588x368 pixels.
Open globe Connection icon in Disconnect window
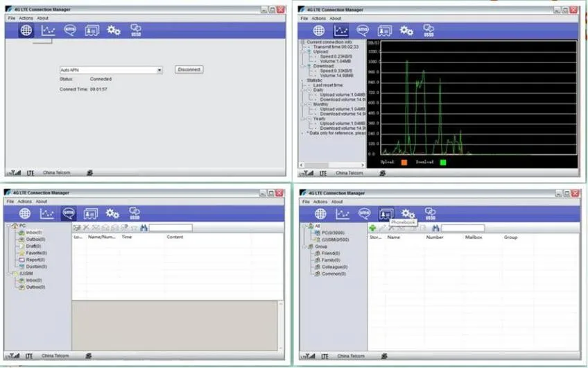point(26,30)
